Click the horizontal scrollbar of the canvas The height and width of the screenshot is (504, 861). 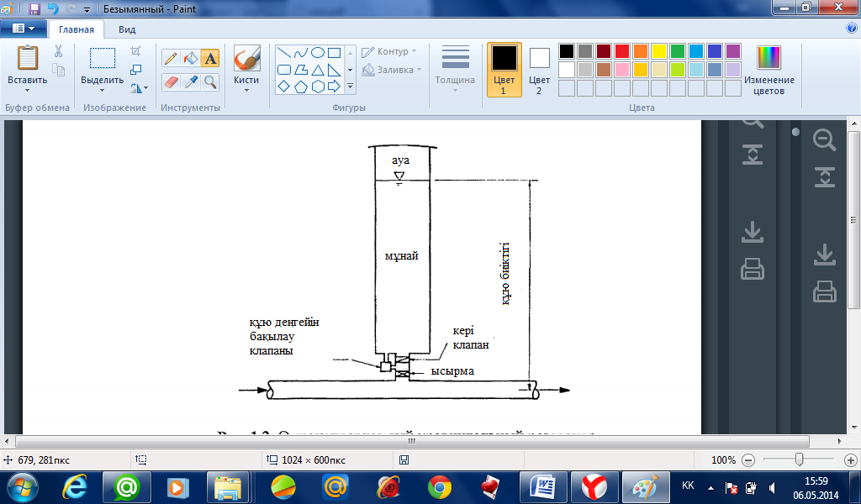(412, 441)
